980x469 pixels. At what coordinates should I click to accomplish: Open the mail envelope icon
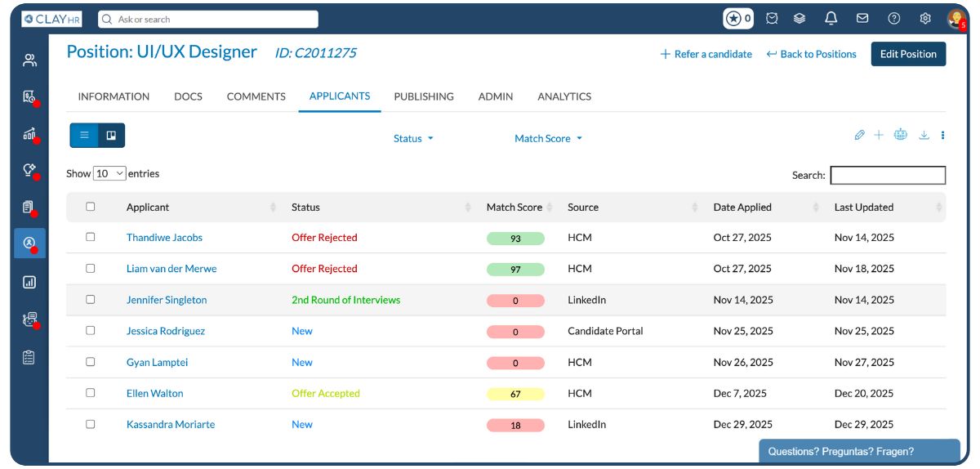point(862,19)
